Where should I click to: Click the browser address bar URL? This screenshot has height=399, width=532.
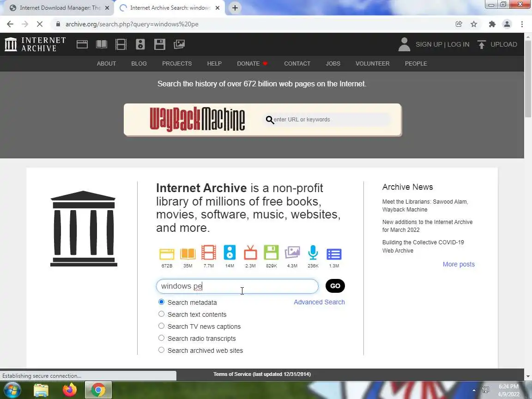(132, 24)
